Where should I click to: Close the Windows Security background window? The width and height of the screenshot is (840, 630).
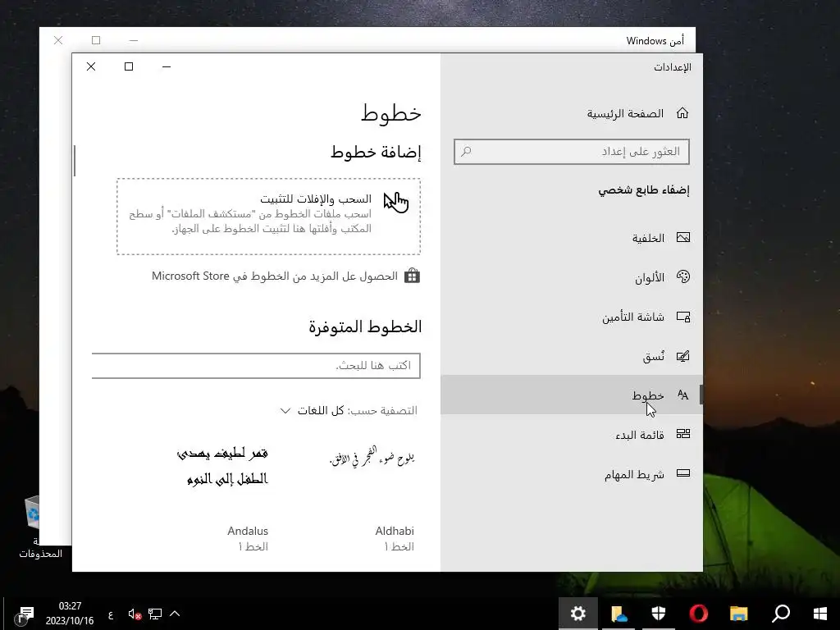(x=58, y=40)
